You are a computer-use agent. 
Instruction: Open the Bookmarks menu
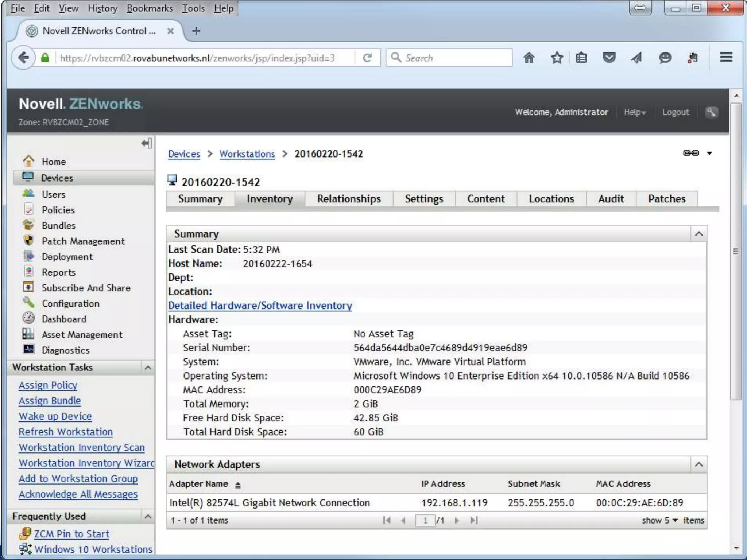[x=150, y=8]
